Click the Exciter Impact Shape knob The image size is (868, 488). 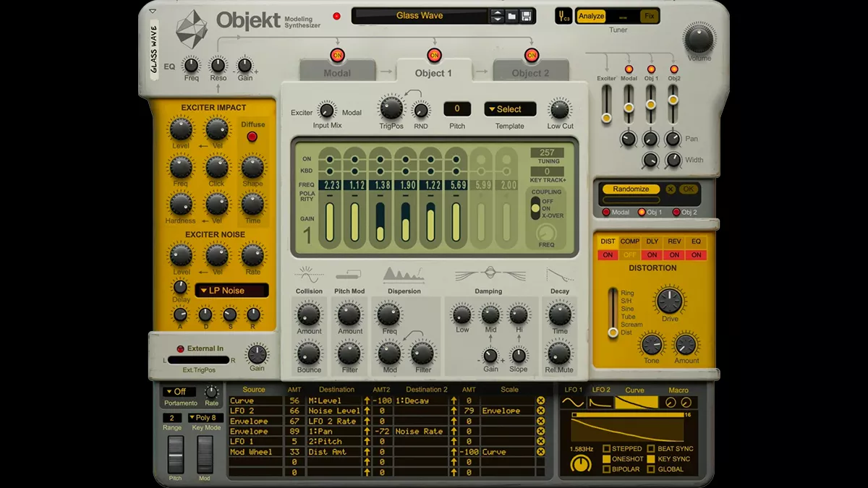click(x=252, y=167)
